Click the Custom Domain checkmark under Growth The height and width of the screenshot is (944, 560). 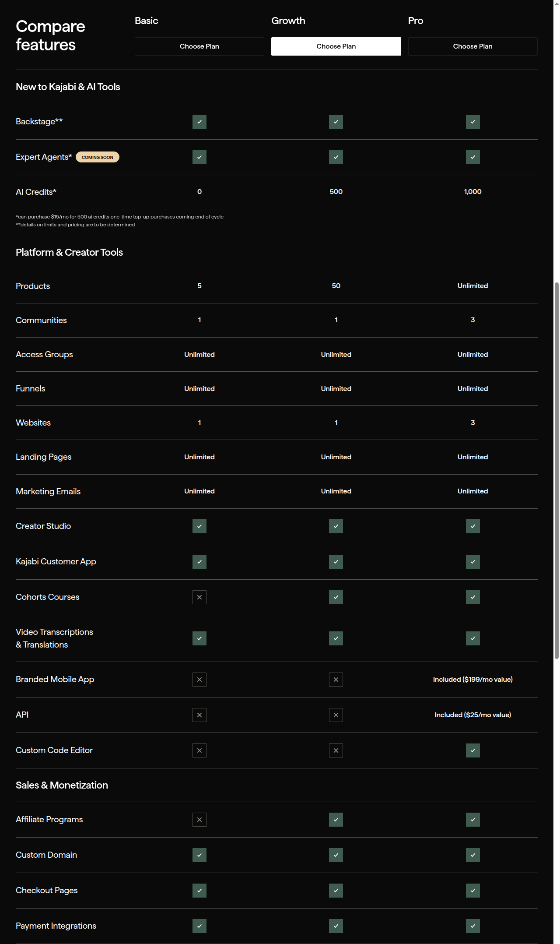click(336, 855)
